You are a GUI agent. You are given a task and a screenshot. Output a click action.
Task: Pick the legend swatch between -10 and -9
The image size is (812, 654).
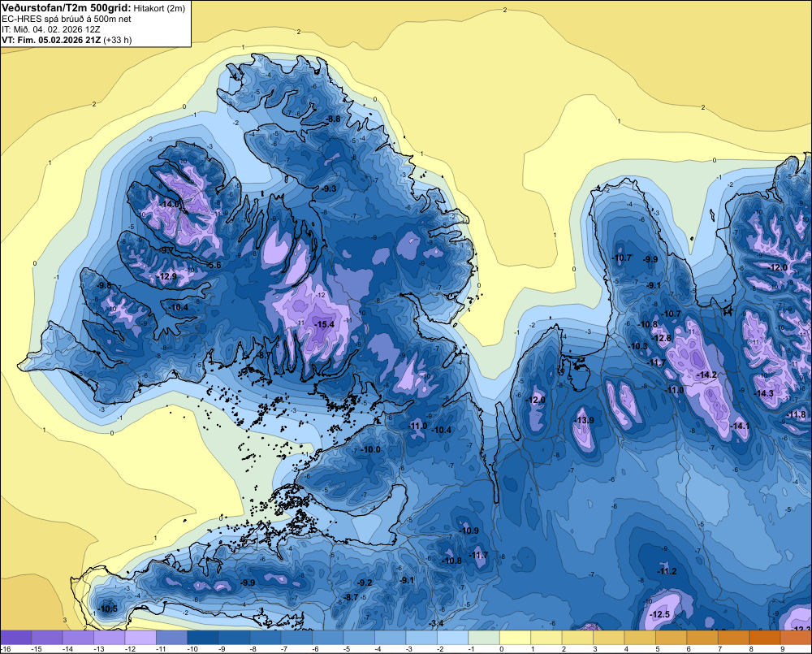coord(203,638)
